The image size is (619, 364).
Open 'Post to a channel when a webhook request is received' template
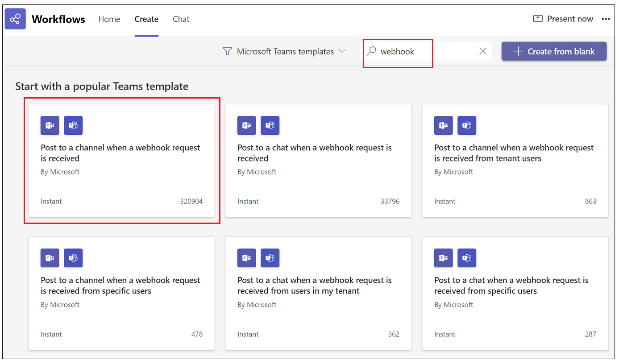click(x=121, y=161)
